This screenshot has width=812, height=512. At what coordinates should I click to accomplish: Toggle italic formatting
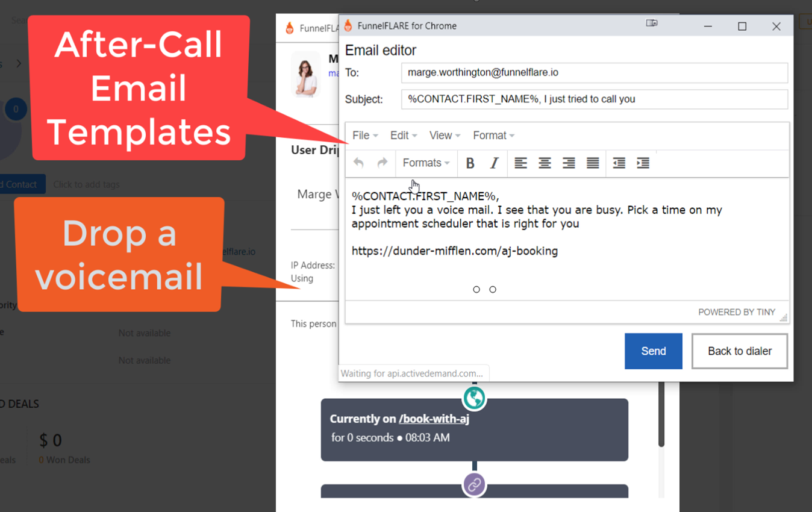pyautogui.click(x=494, y=163)
